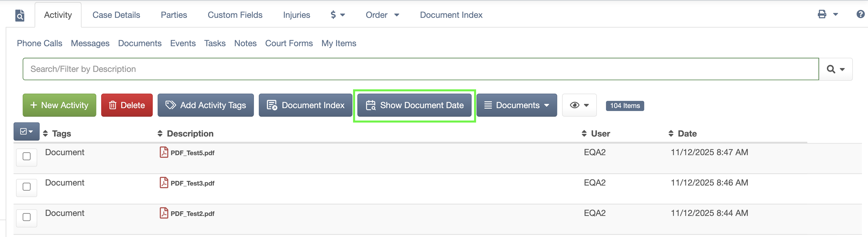Viewport: 868px width, 237px height.
Task: Expand the Order tab dropdown
Action: 382,15
